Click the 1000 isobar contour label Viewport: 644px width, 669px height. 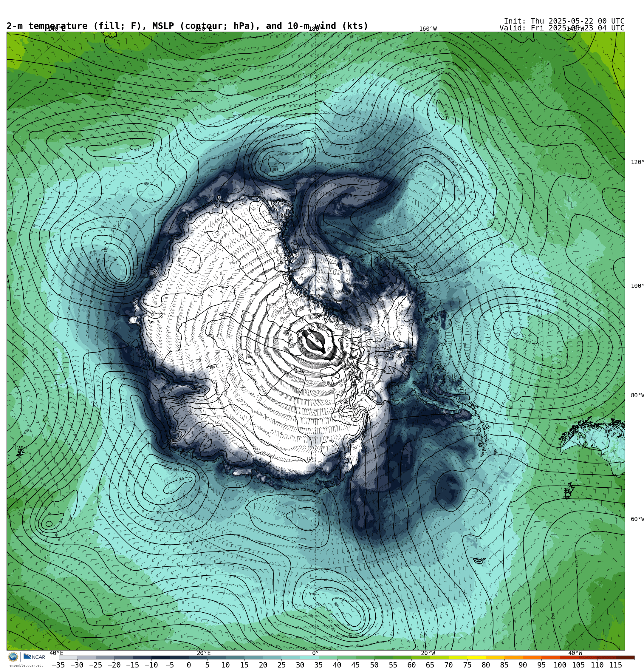click(x=417, y=439)
